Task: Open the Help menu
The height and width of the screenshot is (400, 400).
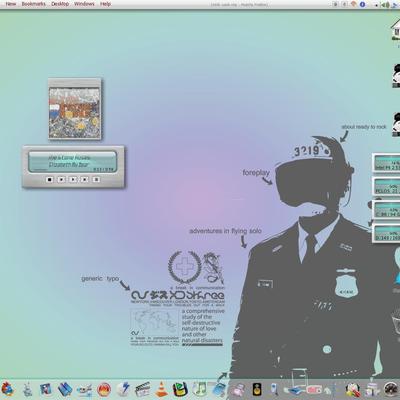Action: pyautogui.click(x=105, y=4)
